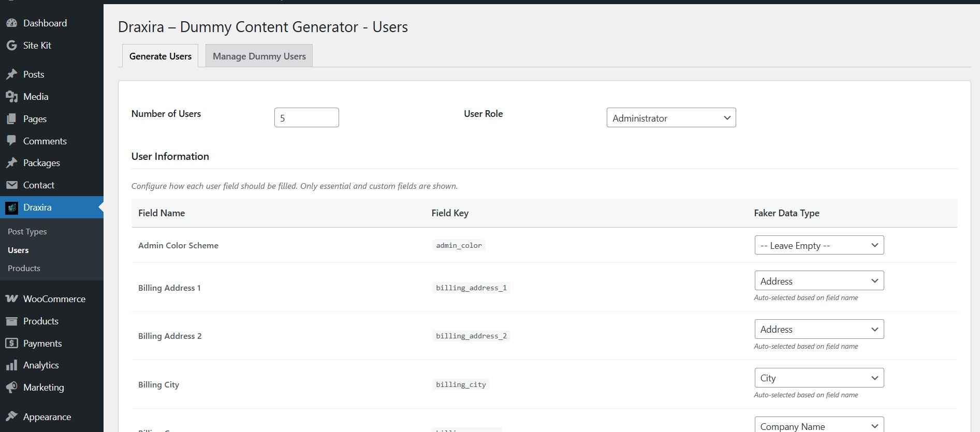Open Post Types submenu item
Screen dimensions: 980x432
(x=27, y=232)
